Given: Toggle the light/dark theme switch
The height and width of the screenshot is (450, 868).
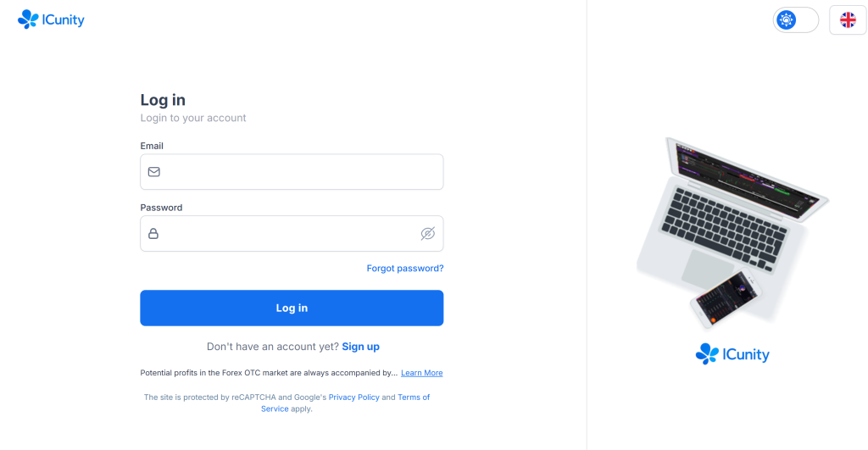Looking at the screenshot, I should coord(796,20).
